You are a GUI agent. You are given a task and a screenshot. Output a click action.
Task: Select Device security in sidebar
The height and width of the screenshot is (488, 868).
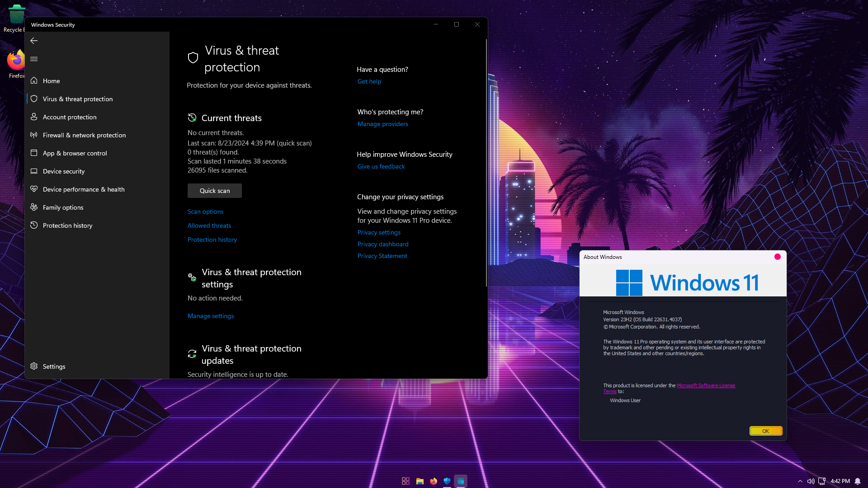(x=64, y=171)
